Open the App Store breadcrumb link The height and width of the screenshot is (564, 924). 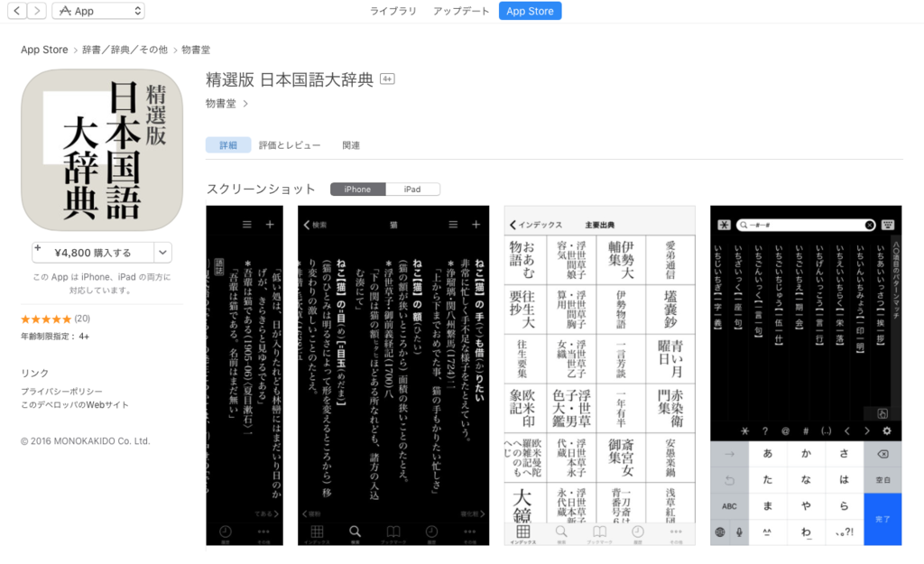[x=44, y=50]
